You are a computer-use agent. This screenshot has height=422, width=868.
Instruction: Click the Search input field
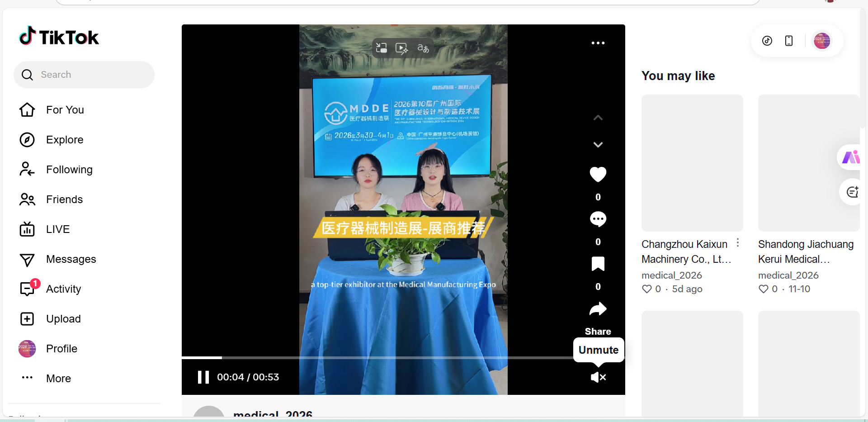pos(90,75)
